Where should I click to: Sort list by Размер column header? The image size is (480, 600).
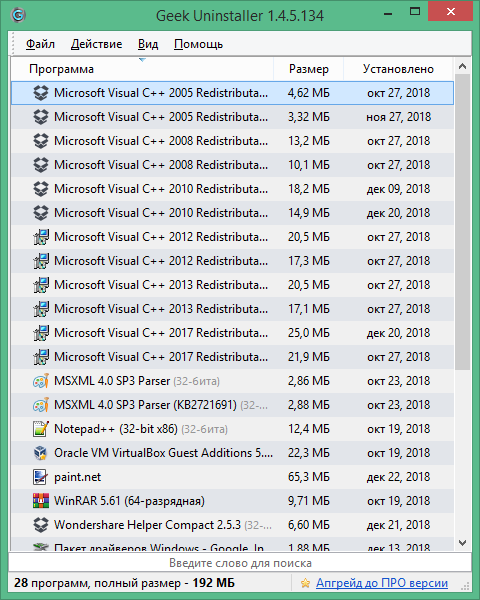click(x=309, y=69)
